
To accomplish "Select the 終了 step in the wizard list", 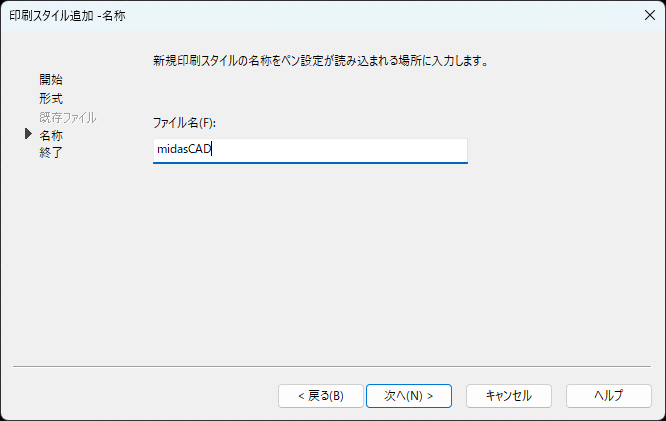I will [x=51, y=153].
